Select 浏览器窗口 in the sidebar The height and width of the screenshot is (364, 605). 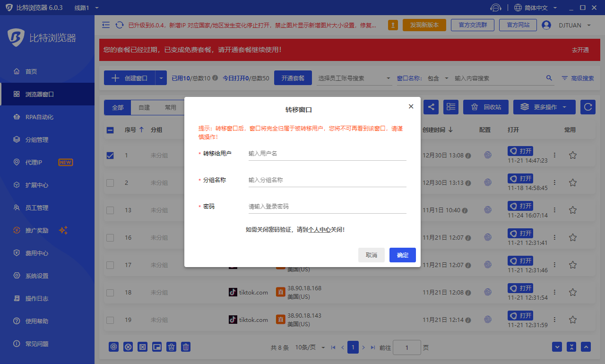(47, 94)
